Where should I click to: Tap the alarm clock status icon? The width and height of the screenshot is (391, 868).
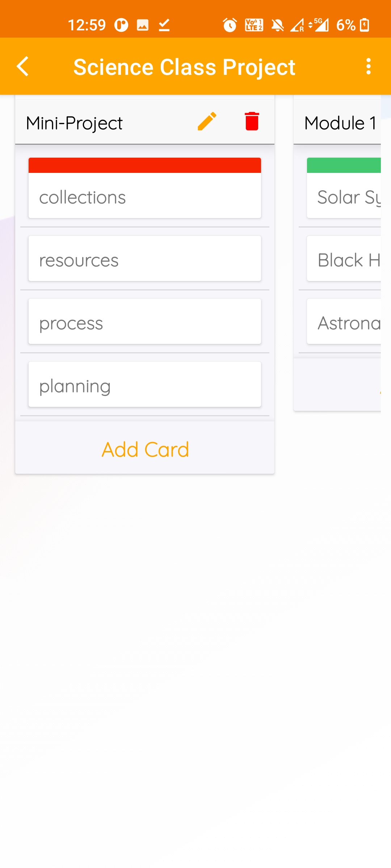[230, 25]
